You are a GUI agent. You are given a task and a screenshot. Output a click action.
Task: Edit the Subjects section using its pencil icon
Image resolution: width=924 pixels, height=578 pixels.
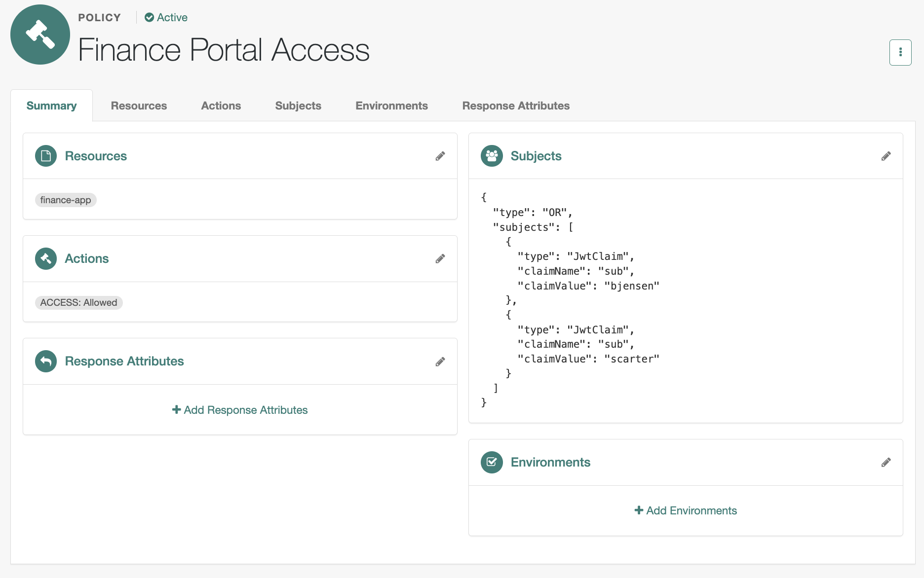(886, 156)
